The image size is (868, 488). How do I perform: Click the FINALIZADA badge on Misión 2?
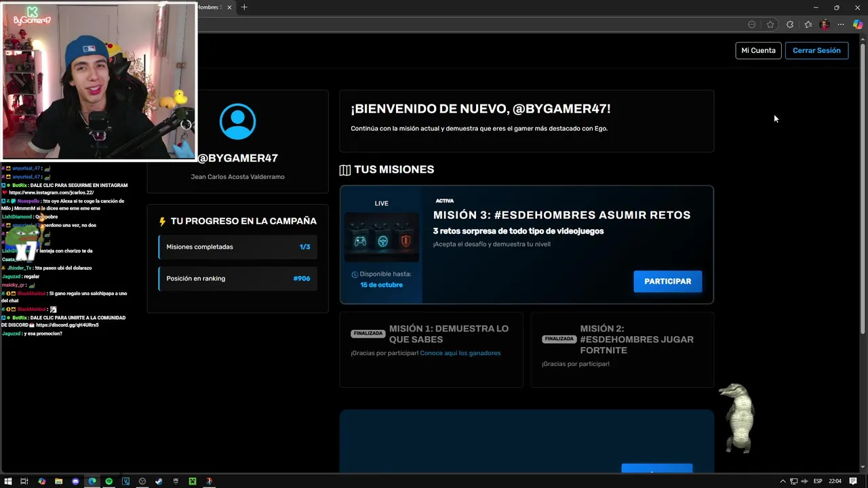click(559, 339)
